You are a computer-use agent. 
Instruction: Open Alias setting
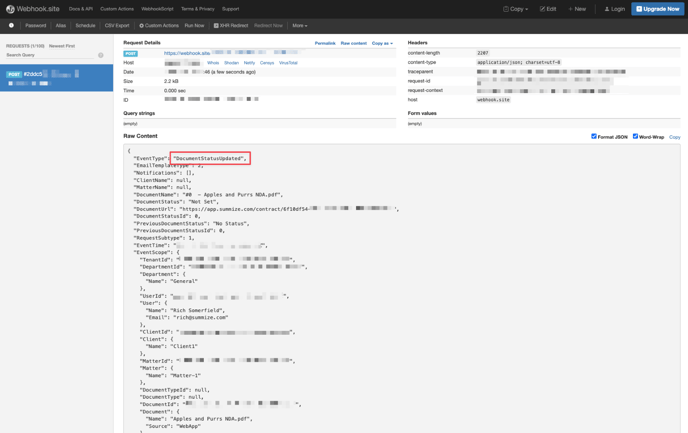pyautogui.click(x=61, y=25)
